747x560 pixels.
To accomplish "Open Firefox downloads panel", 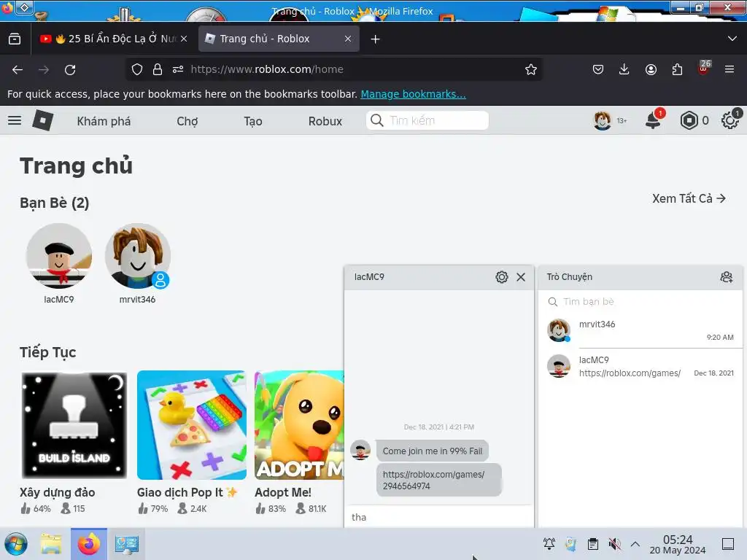I will coord(624,69).
